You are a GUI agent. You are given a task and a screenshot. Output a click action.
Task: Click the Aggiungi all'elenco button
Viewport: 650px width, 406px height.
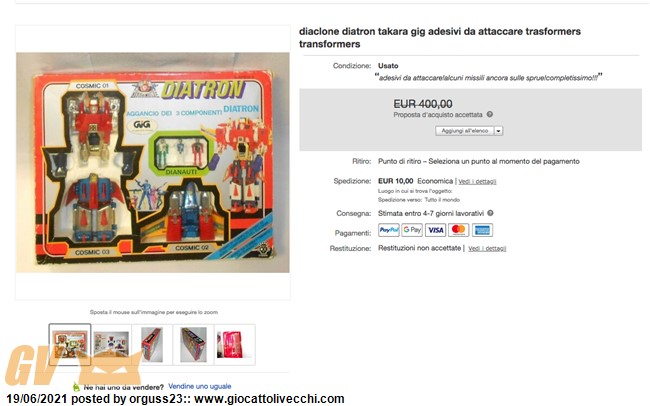[465, 131]
